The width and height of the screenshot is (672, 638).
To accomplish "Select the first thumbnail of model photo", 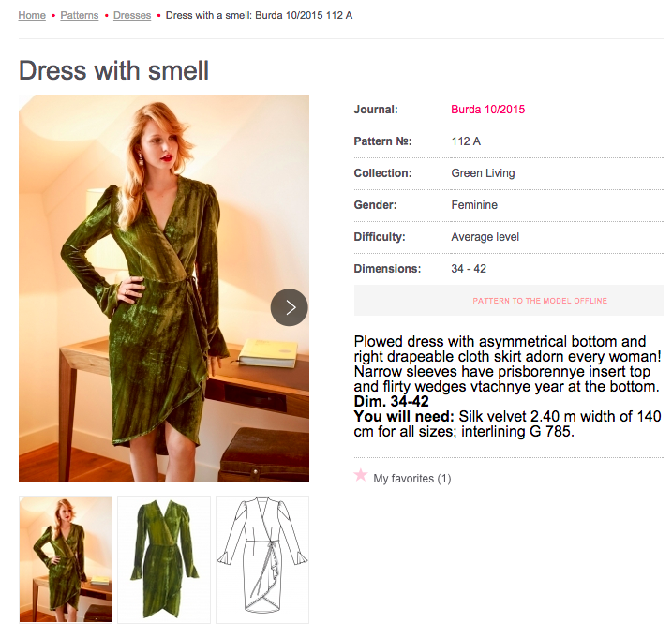I will pos(66,558).
